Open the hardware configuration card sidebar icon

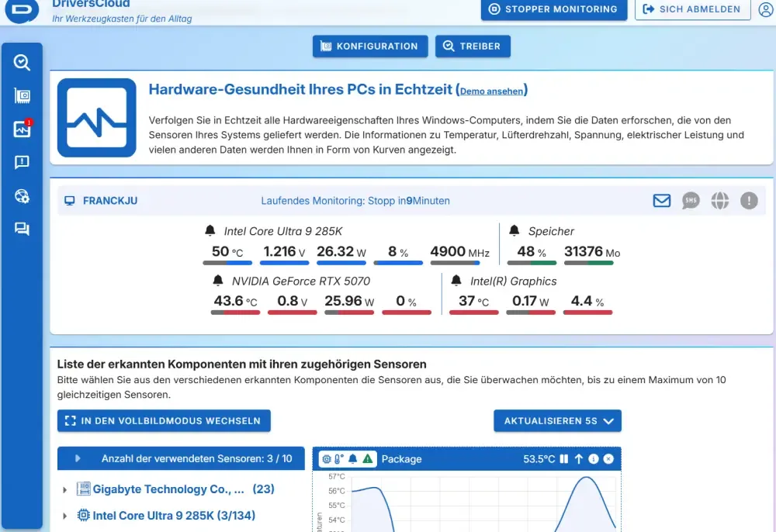click(22, 96)
